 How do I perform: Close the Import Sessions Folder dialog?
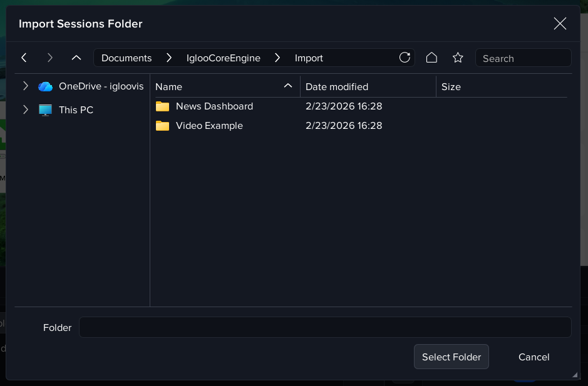[x=560, y=24]
